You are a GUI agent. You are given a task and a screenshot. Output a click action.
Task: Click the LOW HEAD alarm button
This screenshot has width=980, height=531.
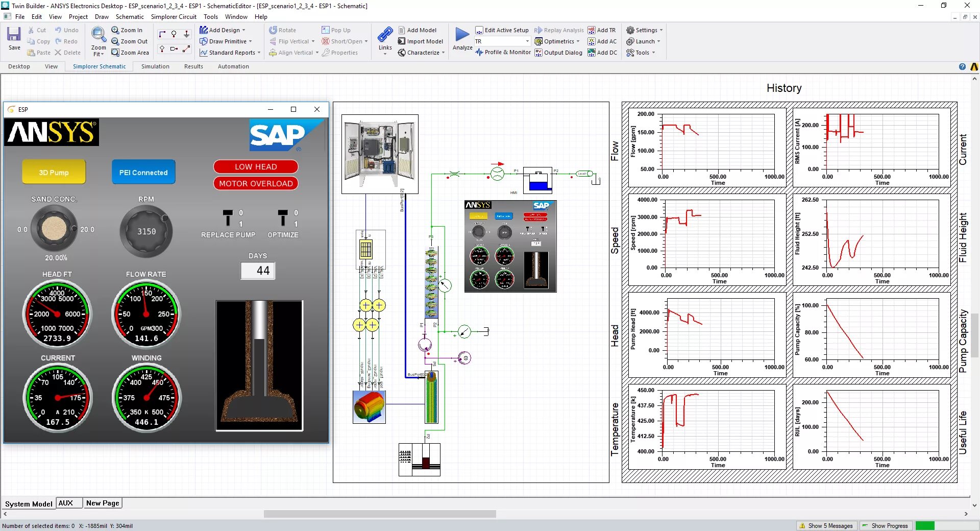pyautogui.click(x=256, y=166)
